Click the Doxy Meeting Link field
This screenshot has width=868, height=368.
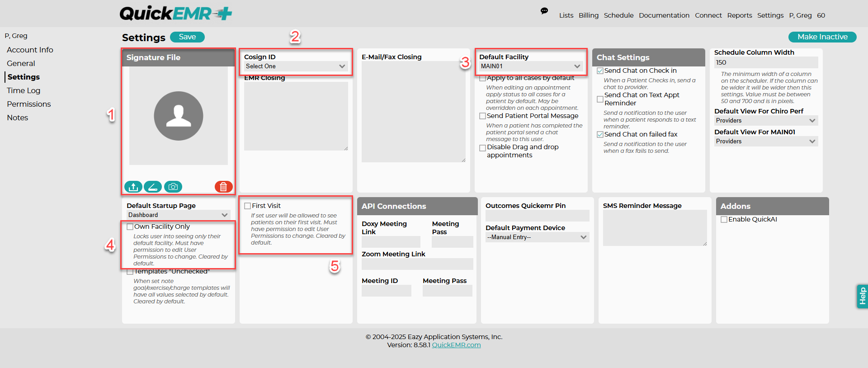pos(391,242)
